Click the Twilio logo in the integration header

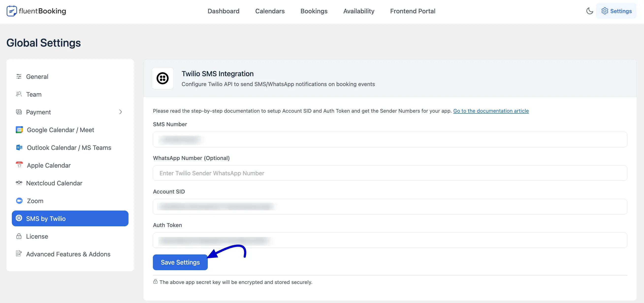(x=162, y=78)
